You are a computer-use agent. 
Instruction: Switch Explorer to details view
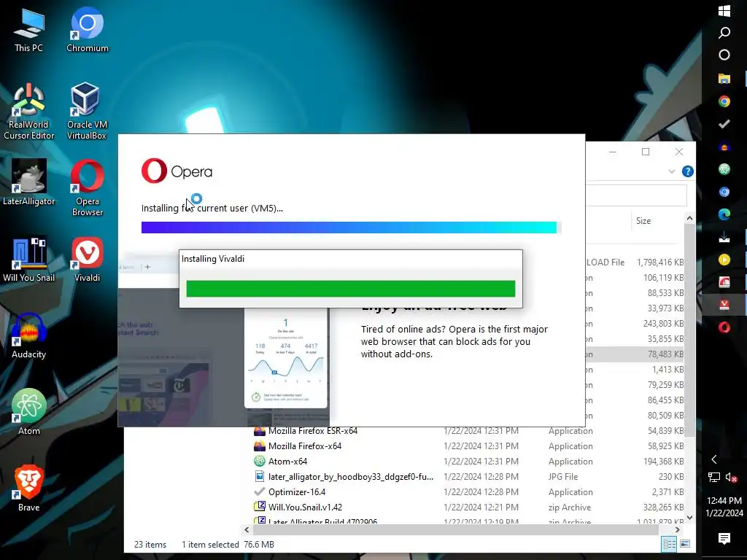click(x=669, y=544)
